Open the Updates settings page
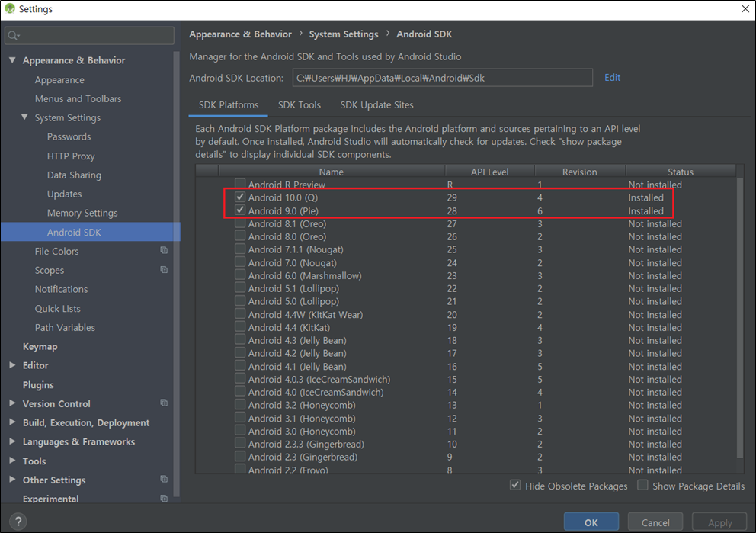The width and height of the screenshot is (756, 533). pos(64,194)
